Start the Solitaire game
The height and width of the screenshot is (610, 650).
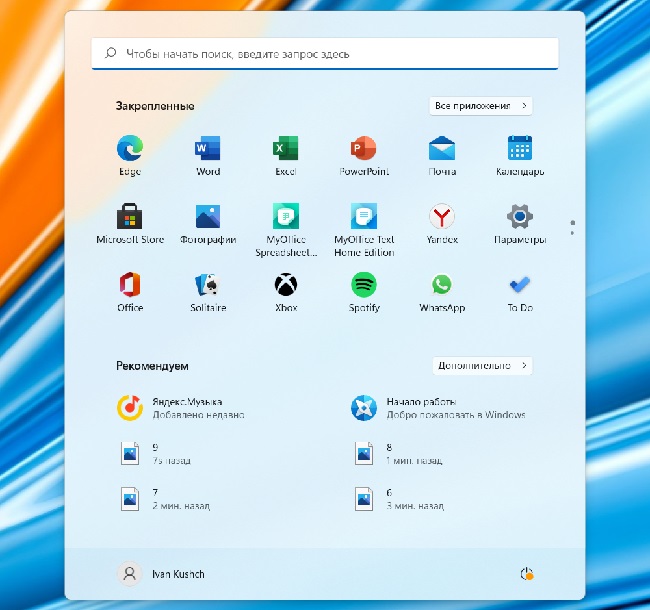coord(208,292)
